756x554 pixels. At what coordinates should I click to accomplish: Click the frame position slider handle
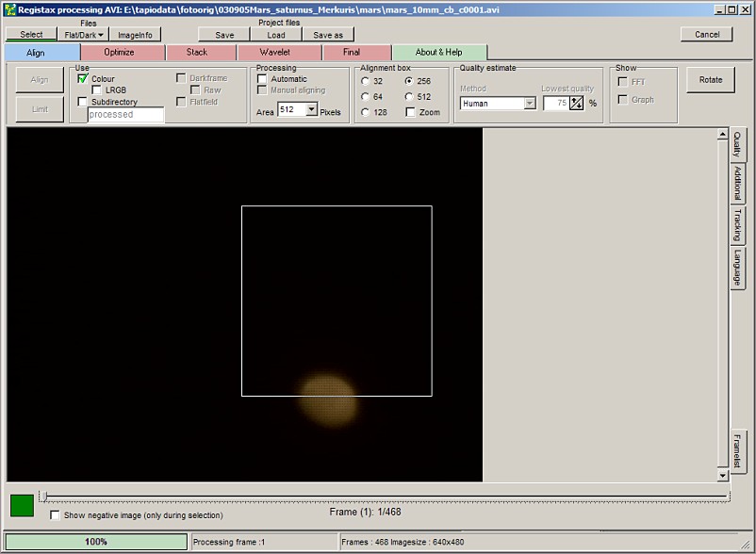[42, 496]
